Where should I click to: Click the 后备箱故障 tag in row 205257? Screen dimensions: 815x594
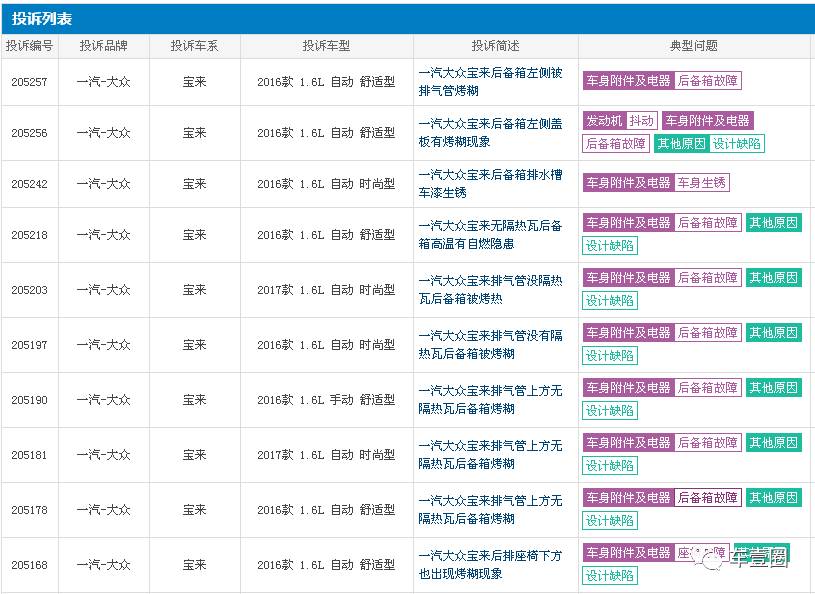coord(707,81)
